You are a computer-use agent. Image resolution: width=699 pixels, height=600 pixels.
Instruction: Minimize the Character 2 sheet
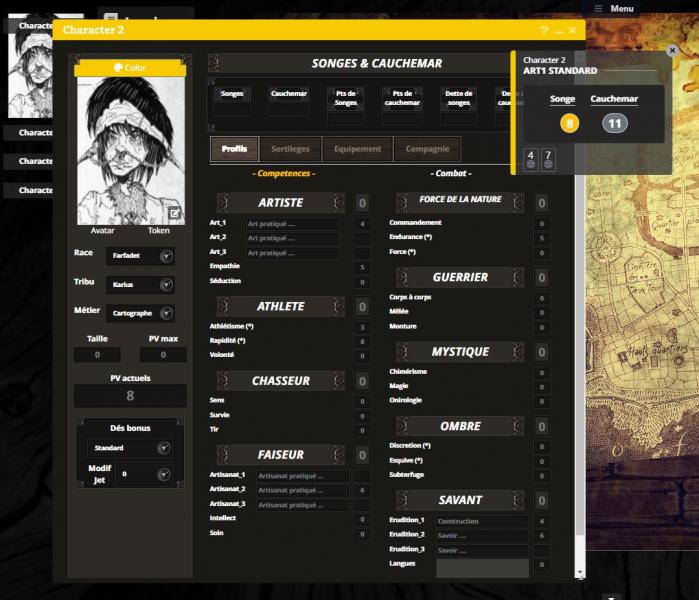559,31
